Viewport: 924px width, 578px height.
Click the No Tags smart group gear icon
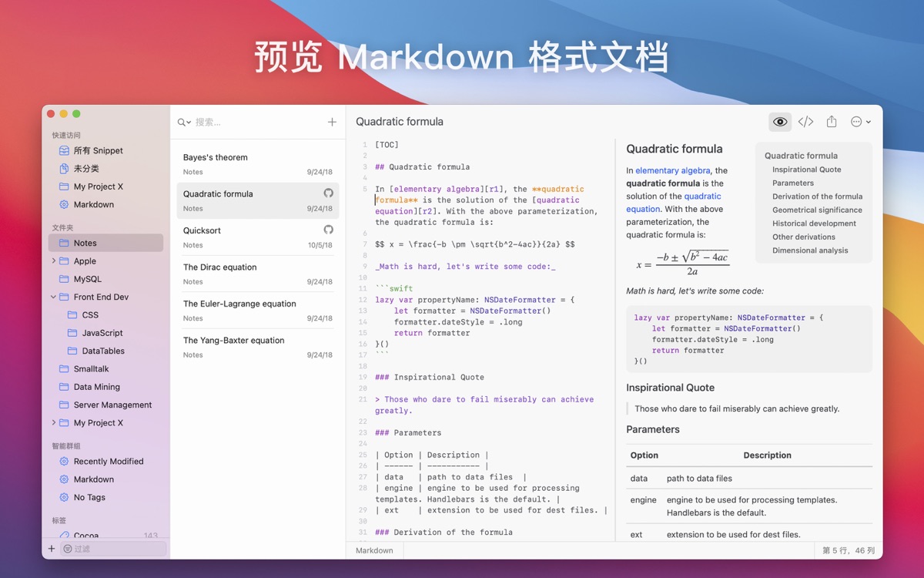[x=64, y=497]
